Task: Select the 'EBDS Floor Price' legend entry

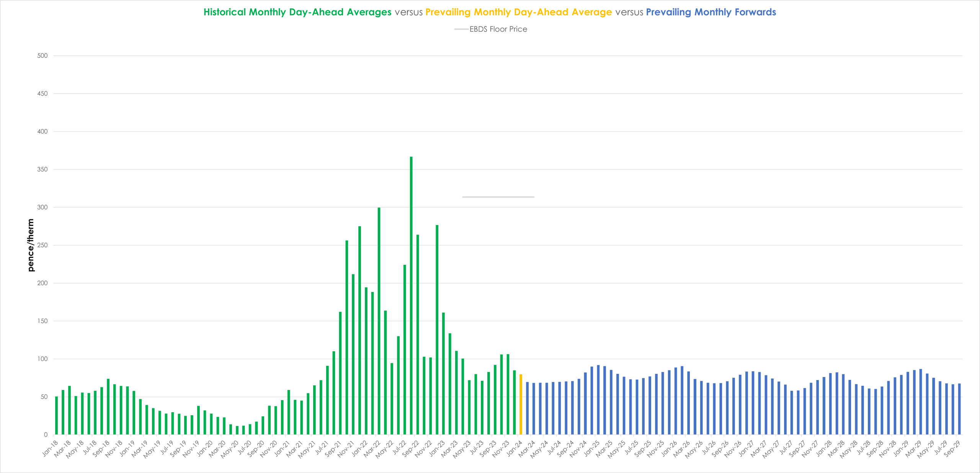Action: pyautogui.click(x=491, y=29)
